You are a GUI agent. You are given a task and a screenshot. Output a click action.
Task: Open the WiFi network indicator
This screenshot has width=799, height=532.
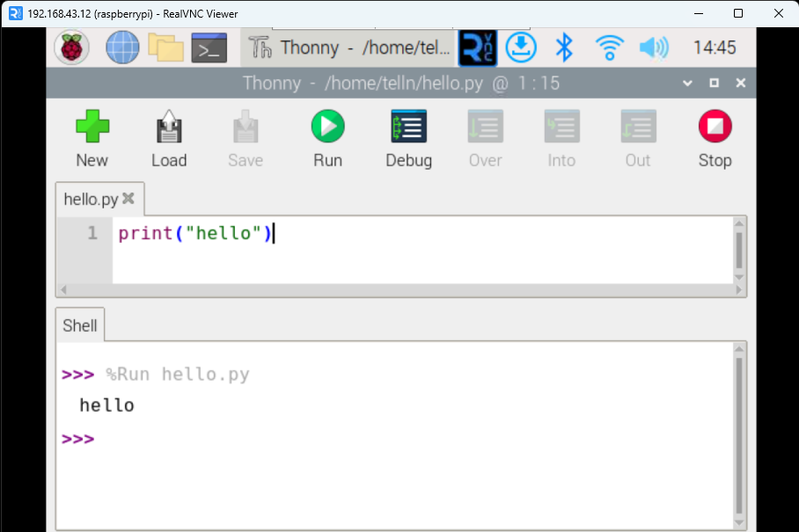click(609, 47)
